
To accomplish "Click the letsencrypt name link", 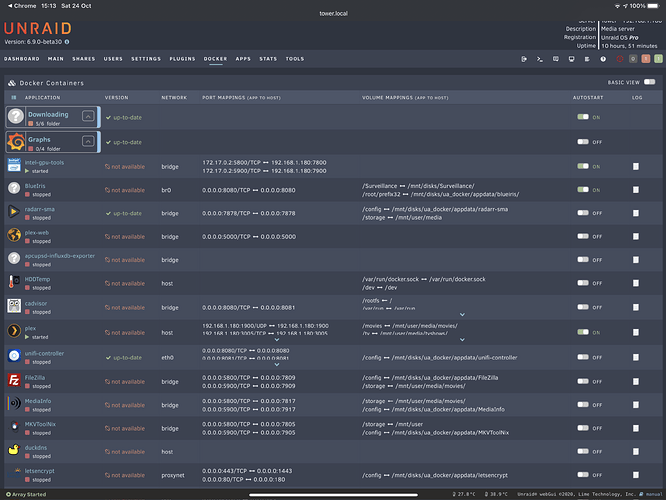I will pos(40,471).
